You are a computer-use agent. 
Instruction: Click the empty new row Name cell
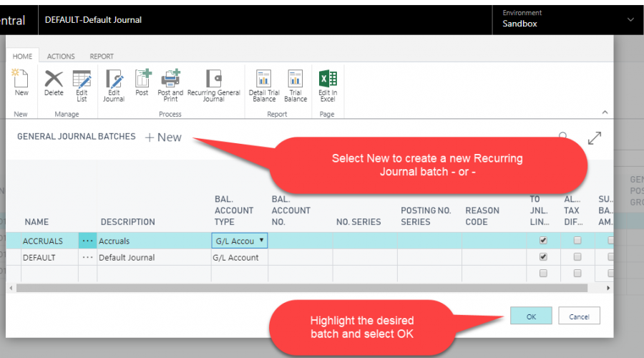click(49, 274)
